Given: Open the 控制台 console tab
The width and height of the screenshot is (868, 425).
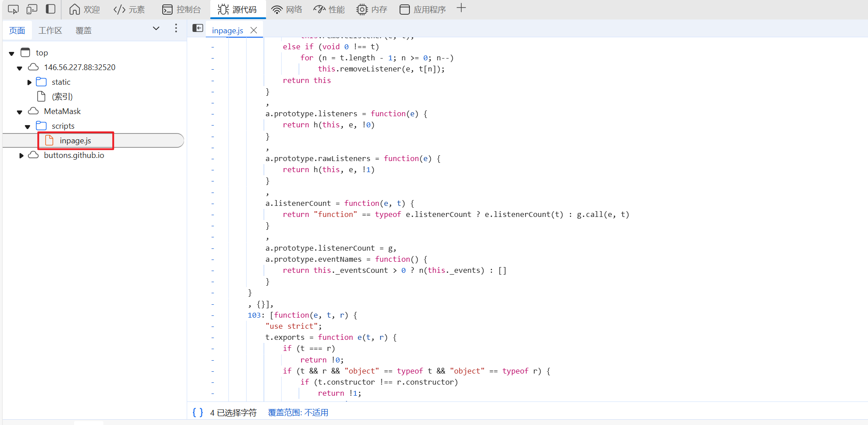Looking at the screenshot, I should (181, 9).
